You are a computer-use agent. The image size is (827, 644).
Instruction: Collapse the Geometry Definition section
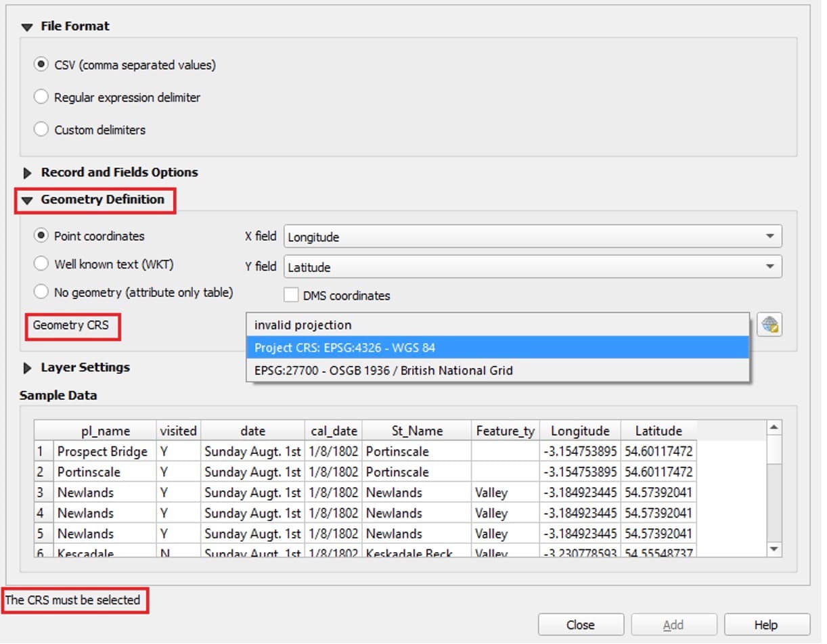(x=28, y=200)
